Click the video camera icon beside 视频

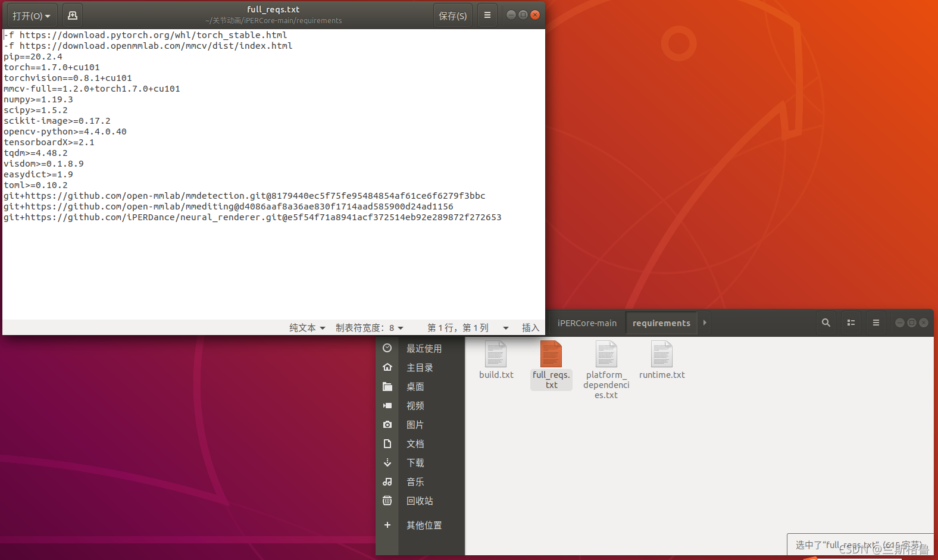coord(387,405)
